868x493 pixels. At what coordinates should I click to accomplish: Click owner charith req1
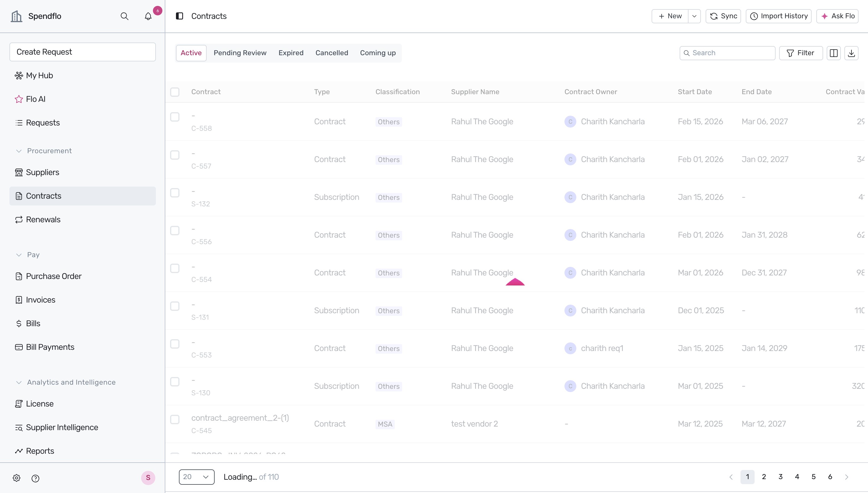point(602,348)
